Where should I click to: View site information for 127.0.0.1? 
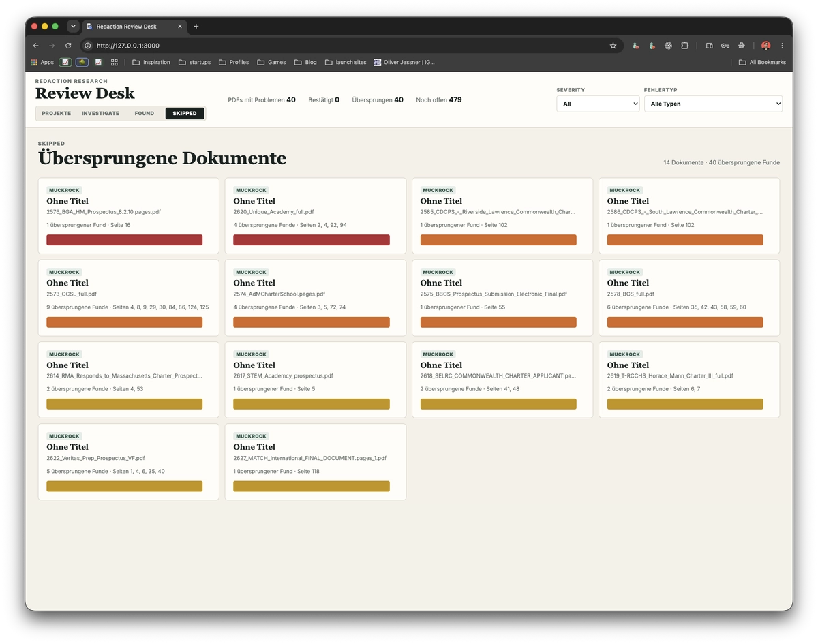coord(87,46)
